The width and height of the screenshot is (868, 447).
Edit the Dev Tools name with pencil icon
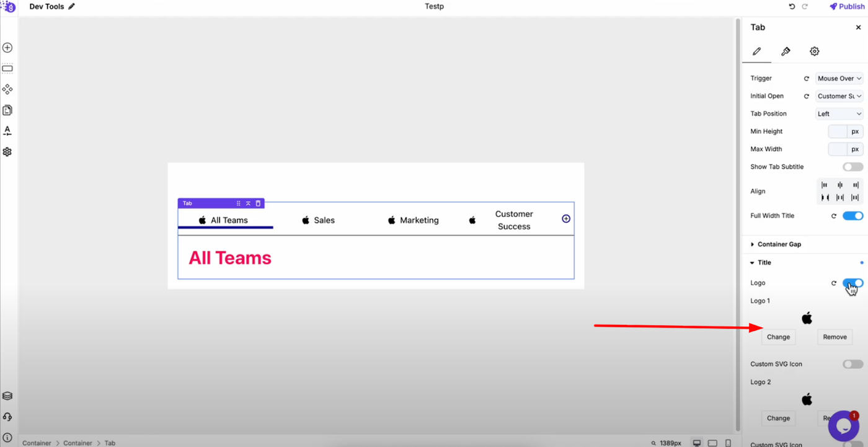pyautogui.click(x=71, y=7)
